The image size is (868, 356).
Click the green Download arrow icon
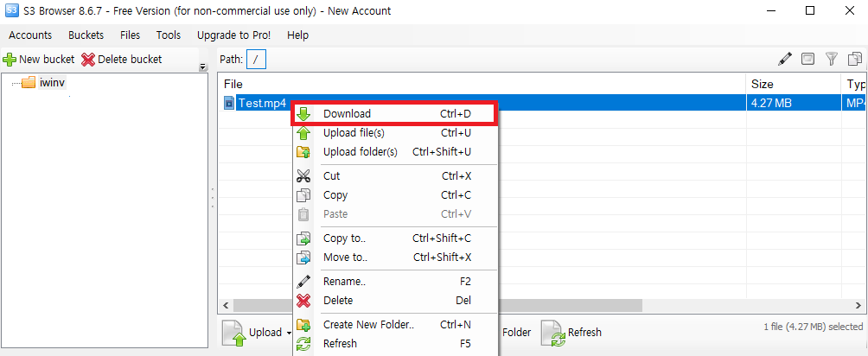point(303,114)
